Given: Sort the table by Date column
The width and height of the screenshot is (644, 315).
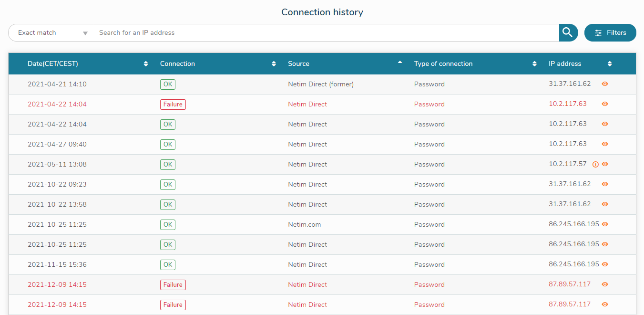Looking at the screenshot, I should [x=145, y=63].
